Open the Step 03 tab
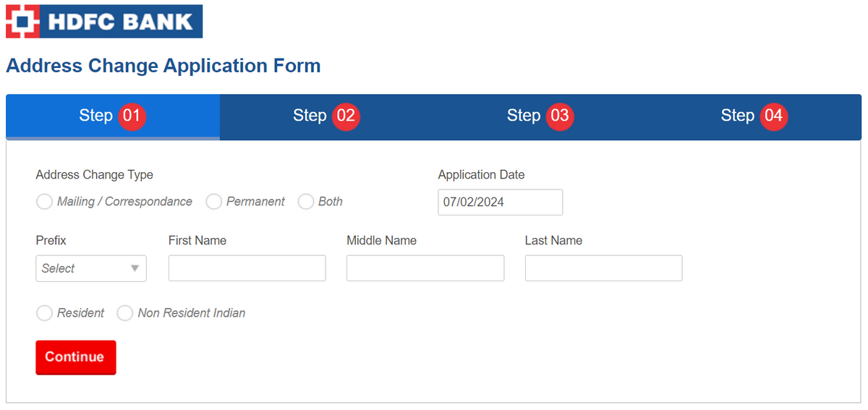The width and height of the screenshot is (868, 410). coord(524,116)
